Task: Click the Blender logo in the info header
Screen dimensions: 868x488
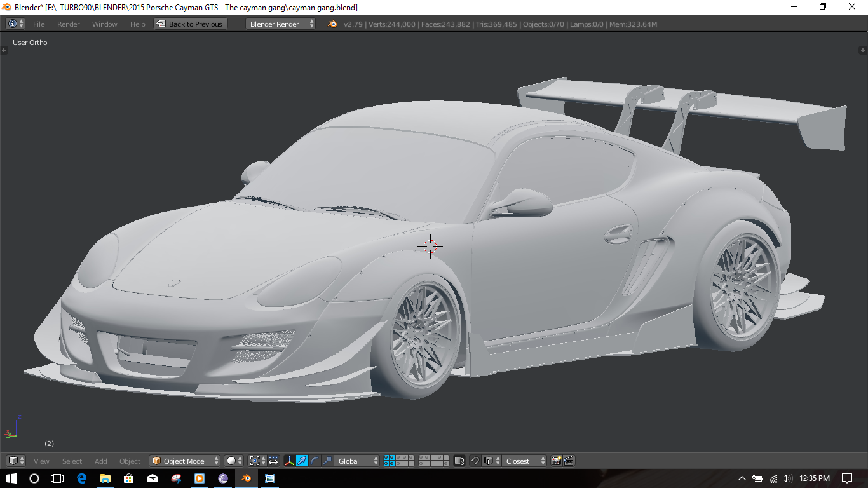Action: 332,24
